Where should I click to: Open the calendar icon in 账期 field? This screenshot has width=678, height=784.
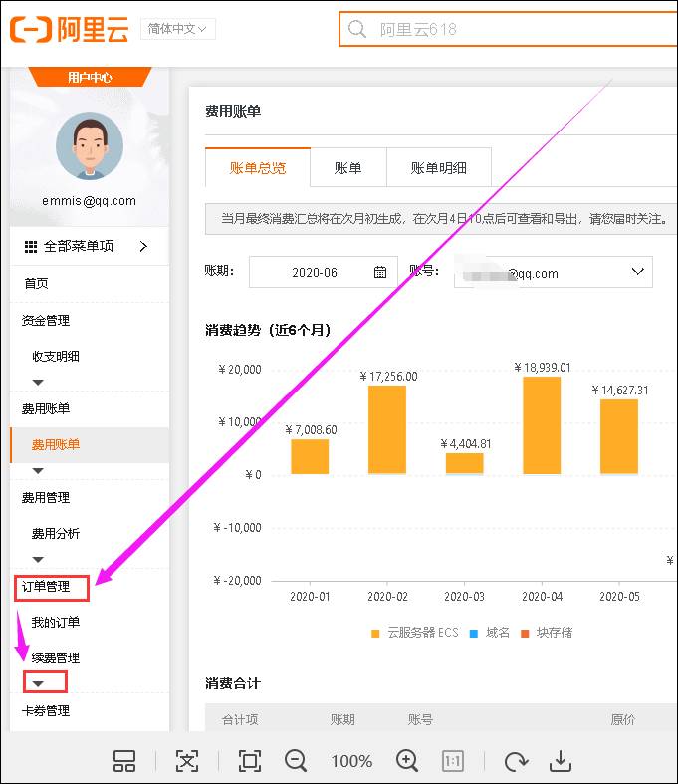[380, 272]
